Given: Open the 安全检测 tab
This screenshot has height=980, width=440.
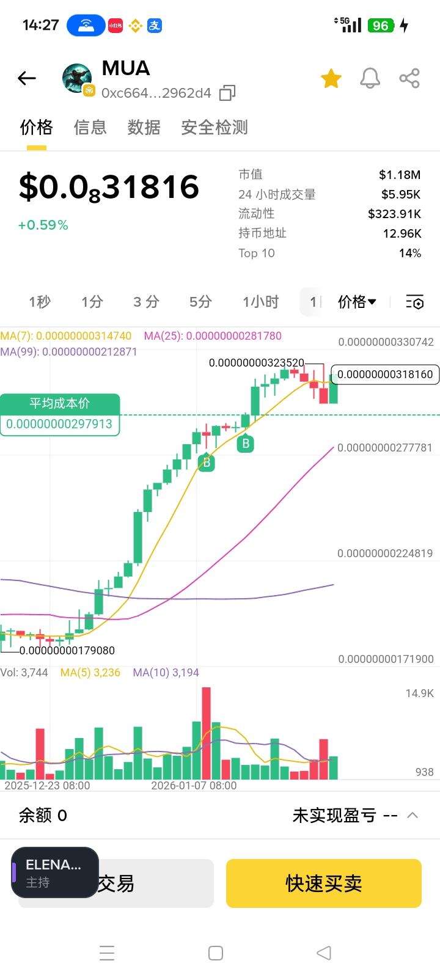Looking at the screenshot, I should [x=215, y=127].
